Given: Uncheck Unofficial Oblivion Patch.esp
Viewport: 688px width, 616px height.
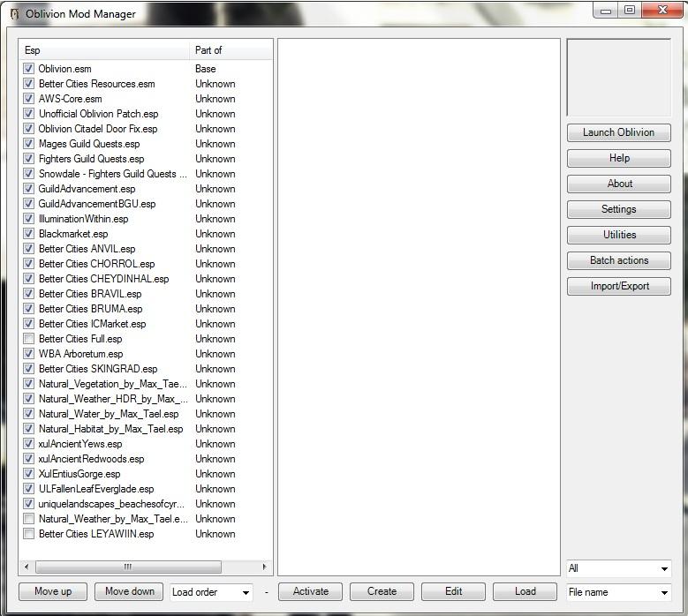Looking at the screenshot, I should click(x=28, y=114).
